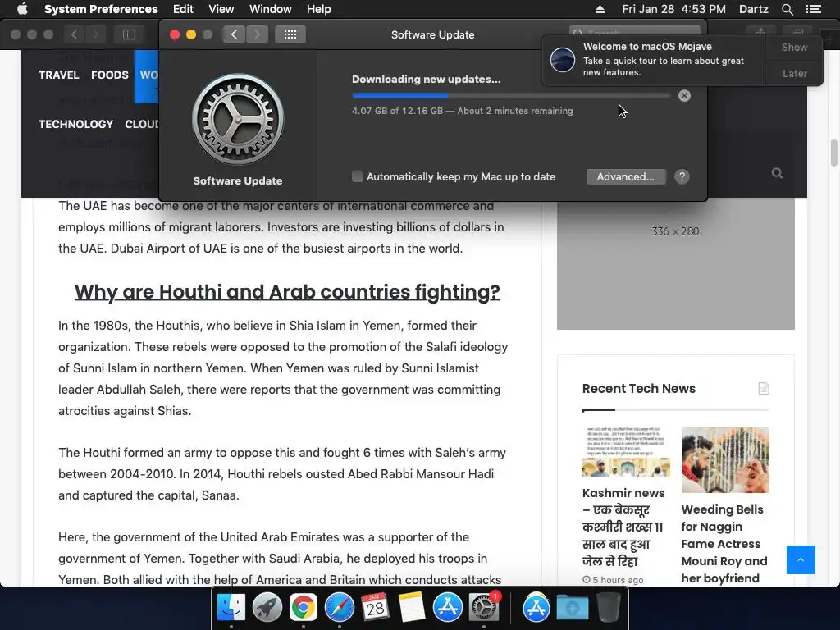The width and height of the screenshot is (840, 630).
Task: Open the View menu
Action: click(x=221, y=9)
